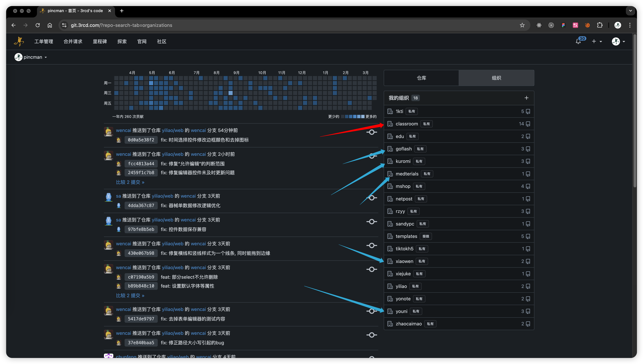Click brightest contribution heatmap cell in September

(x=231, y=93)
